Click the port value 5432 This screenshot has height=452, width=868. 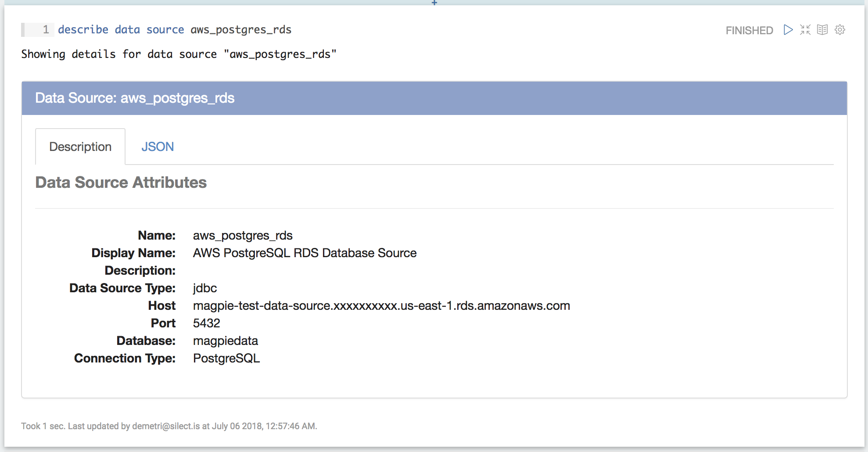tap(207, 323)
